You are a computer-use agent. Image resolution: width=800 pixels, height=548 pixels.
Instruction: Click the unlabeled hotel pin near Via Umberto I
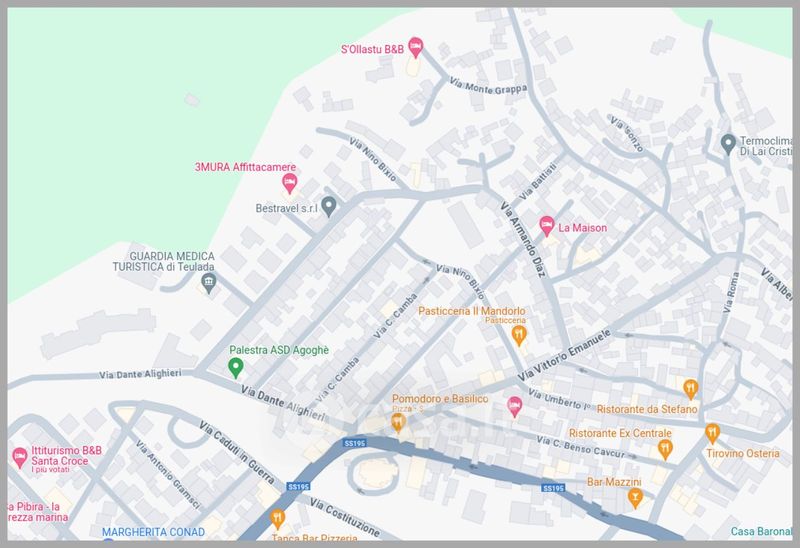[x=515, y=405]
